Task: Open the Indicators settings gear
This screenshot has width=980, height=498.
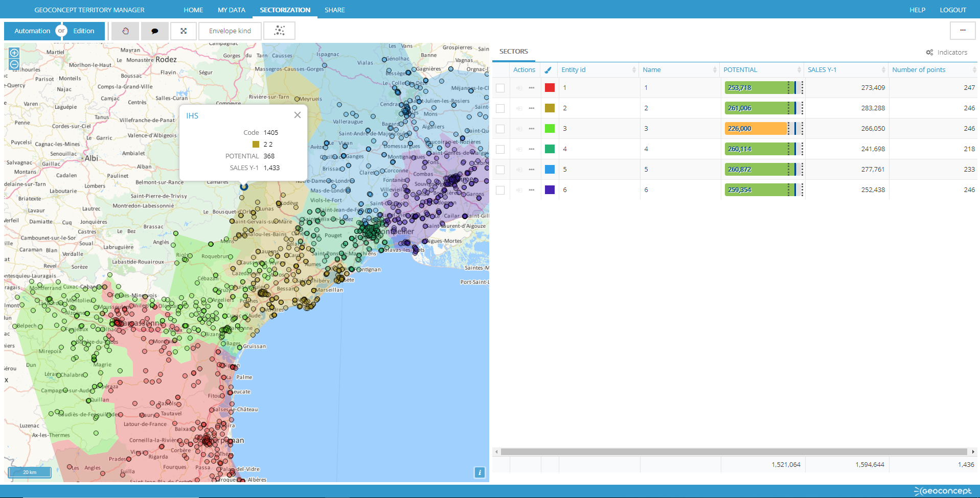Action: (929, 52)
